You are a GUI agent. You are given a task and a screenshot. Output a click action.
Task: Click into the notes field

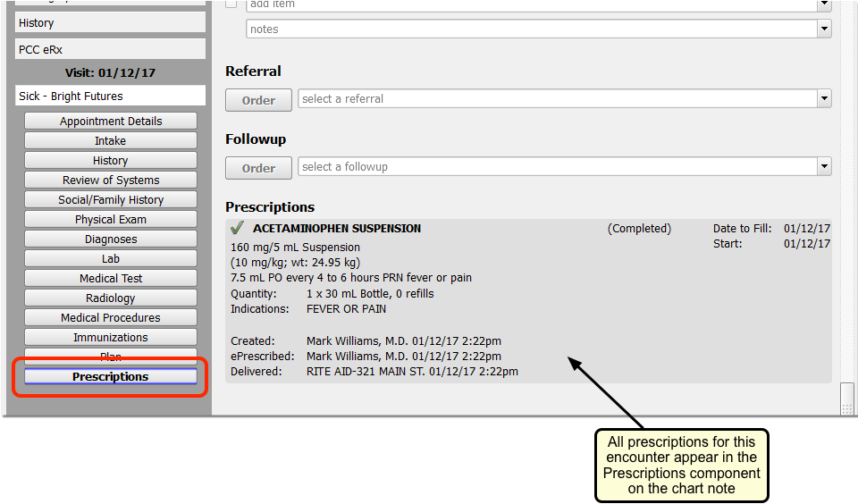(x=532, y=29)
